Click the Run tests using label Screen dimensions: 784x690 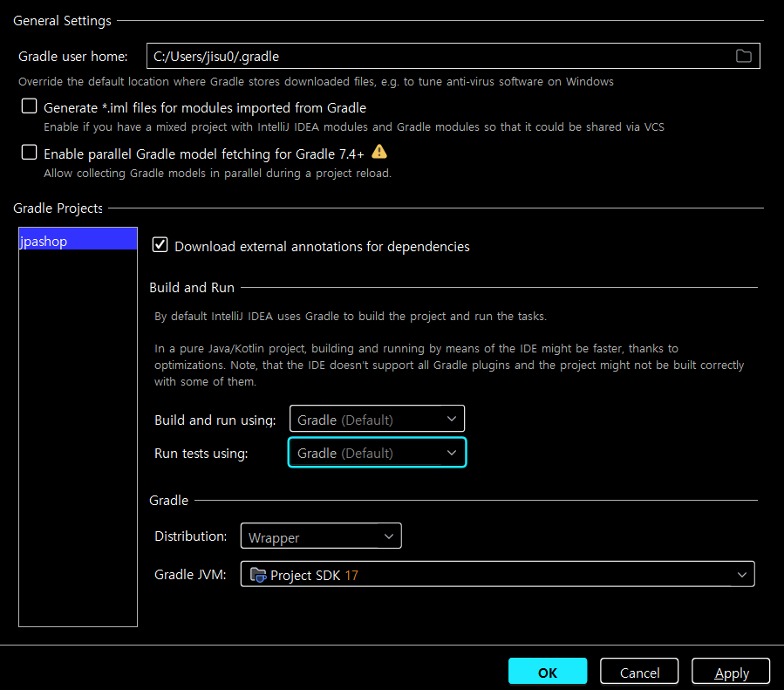[201, 454]
